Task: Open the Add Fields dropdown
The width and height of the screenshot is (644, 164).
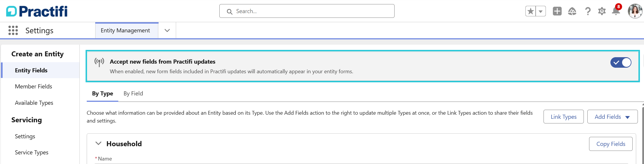Action: click(x=612, y=117)
